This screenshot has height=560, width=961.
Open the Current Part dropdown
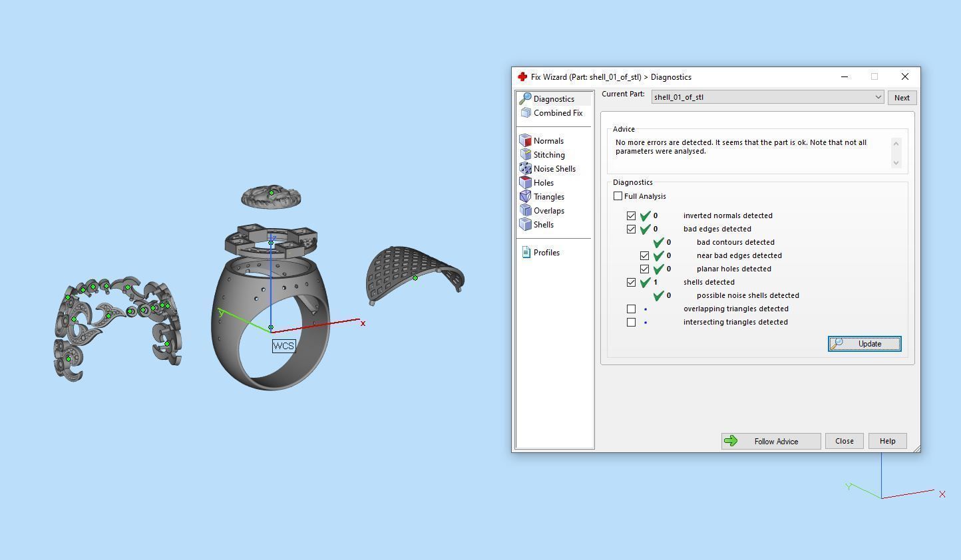click(767, 97)
